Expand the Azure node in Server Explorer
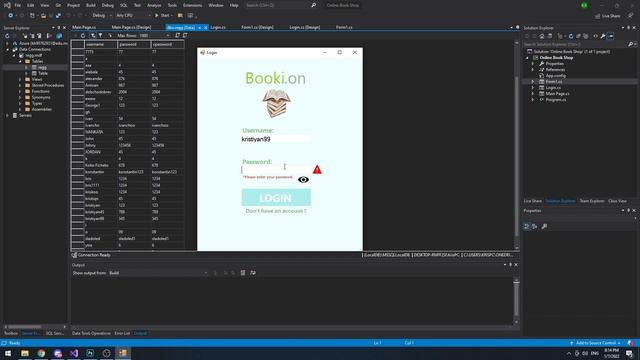This screenshot has height=360, width=640. (7, 43)
